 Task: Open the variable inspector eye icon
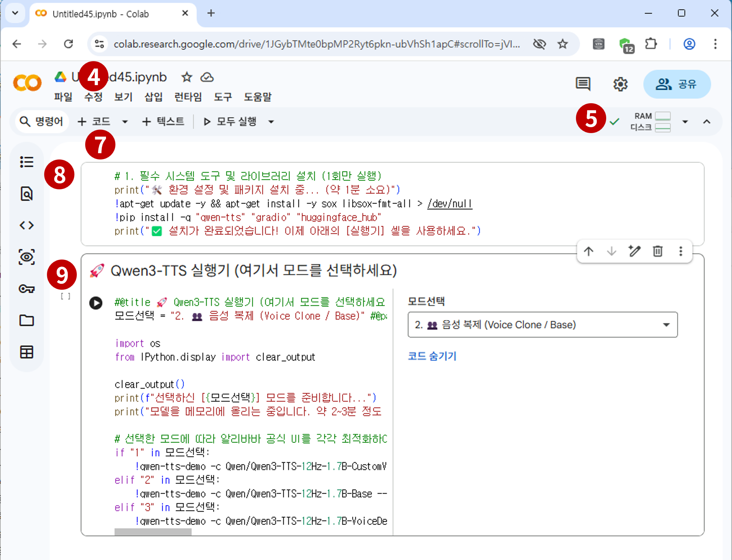[26, 257]
